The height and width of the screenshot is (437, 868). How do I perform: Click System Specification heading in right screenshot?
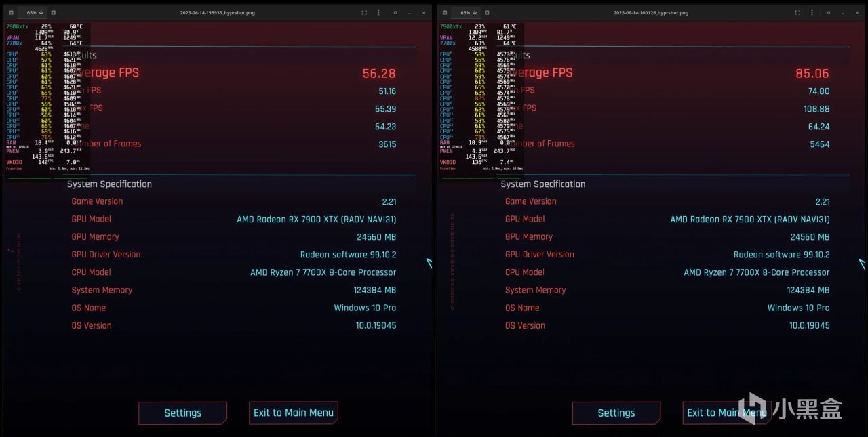click(x=543, y=184)
